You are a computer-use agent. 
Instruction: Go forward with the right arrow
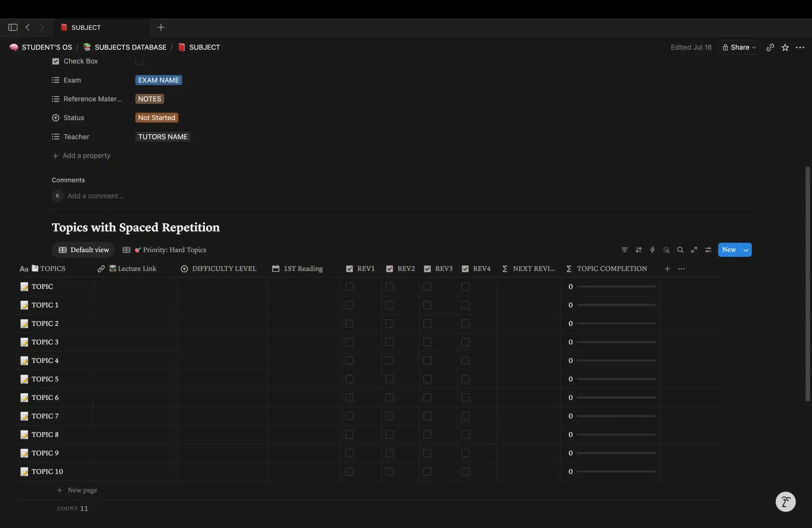42,27
